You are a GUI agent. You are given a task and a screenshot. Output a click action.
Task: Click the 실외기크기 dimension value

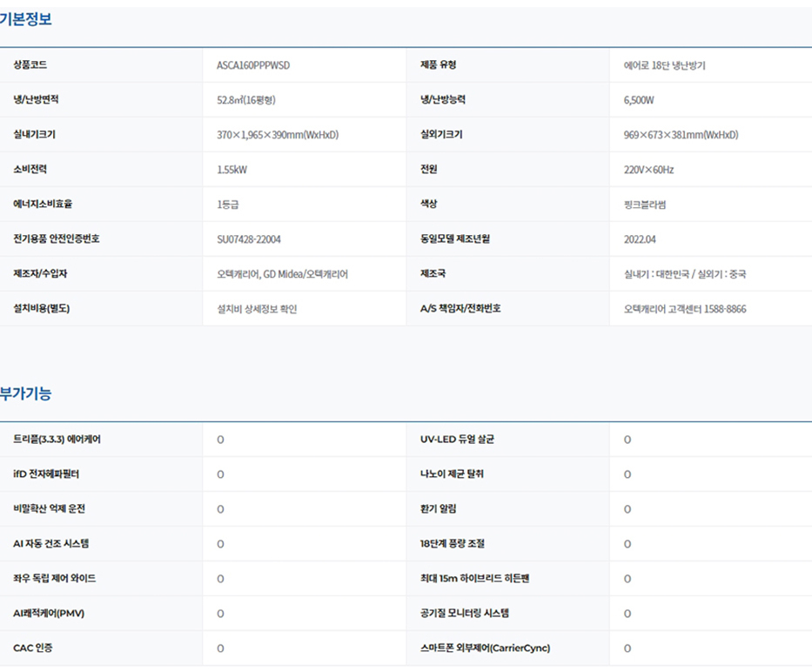tap(681, 135)
